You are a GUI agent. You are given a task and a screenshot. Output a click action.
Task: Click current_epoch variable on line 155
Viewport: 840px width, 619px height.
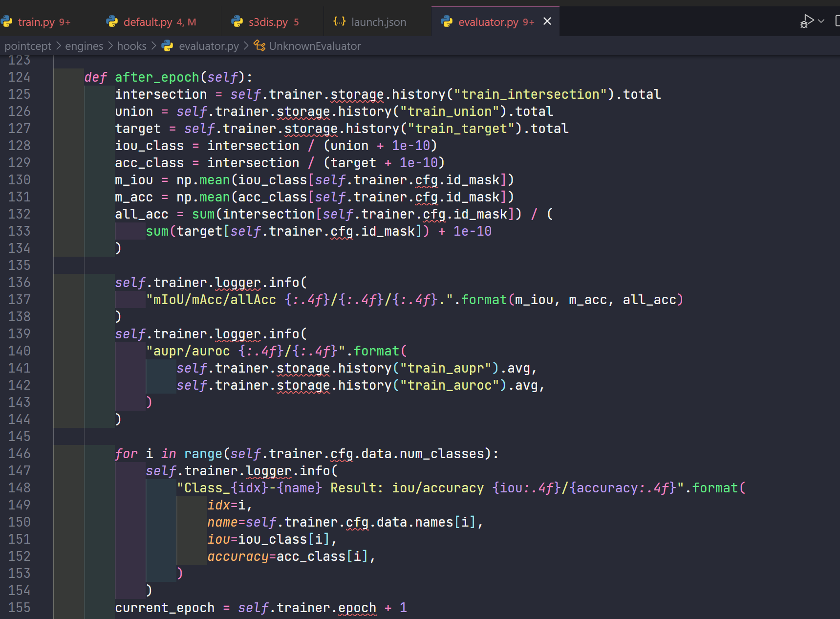tap(165, 608)
